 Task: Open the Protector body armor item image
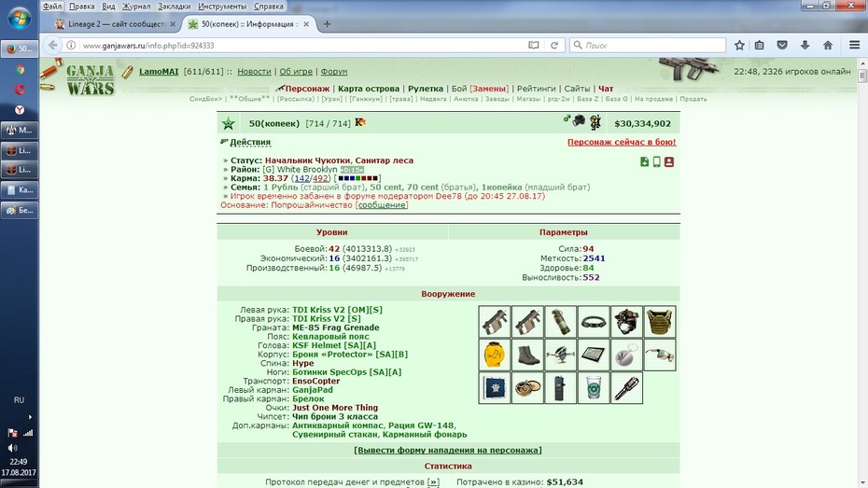(x=660, y=322)
